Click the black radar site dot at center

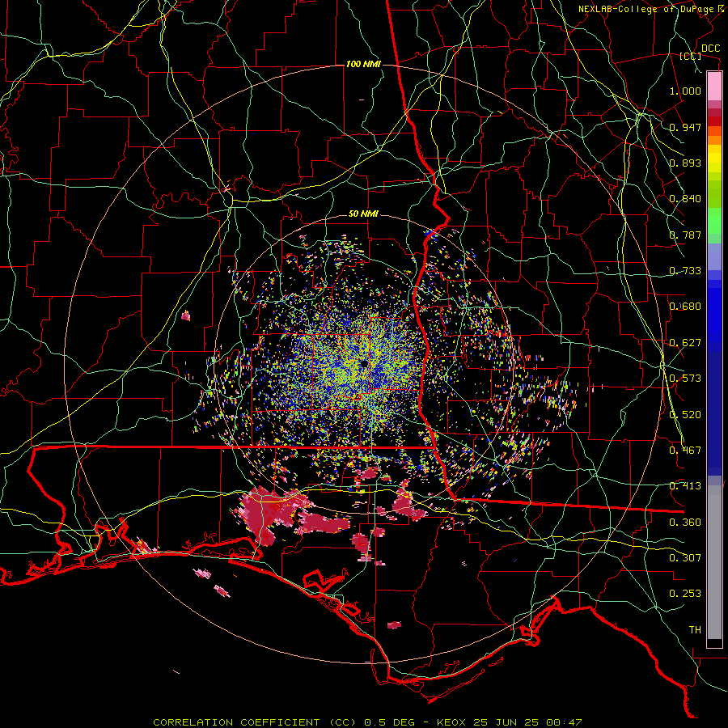363,363
